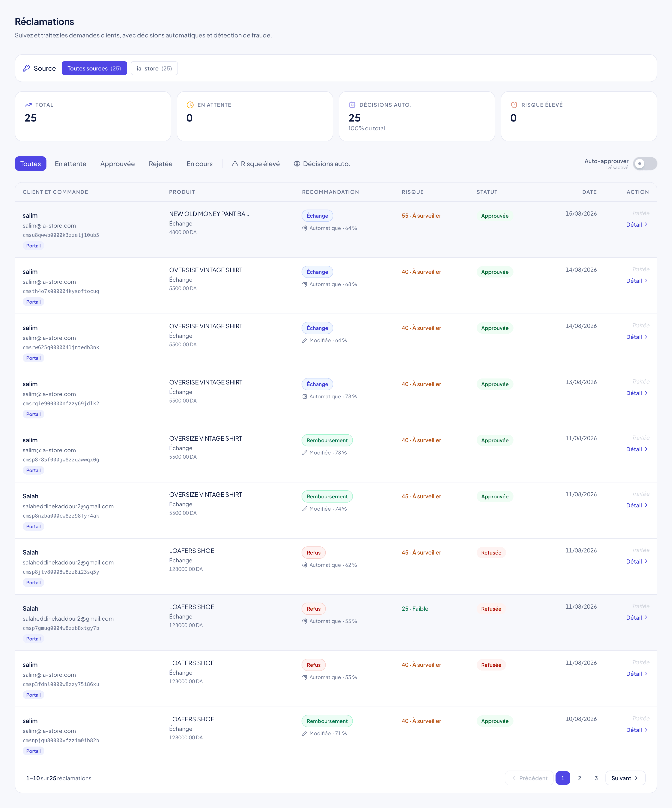The image size is (672, 808).
Task: Click the current page 1 button
Action: pos(563,778)
